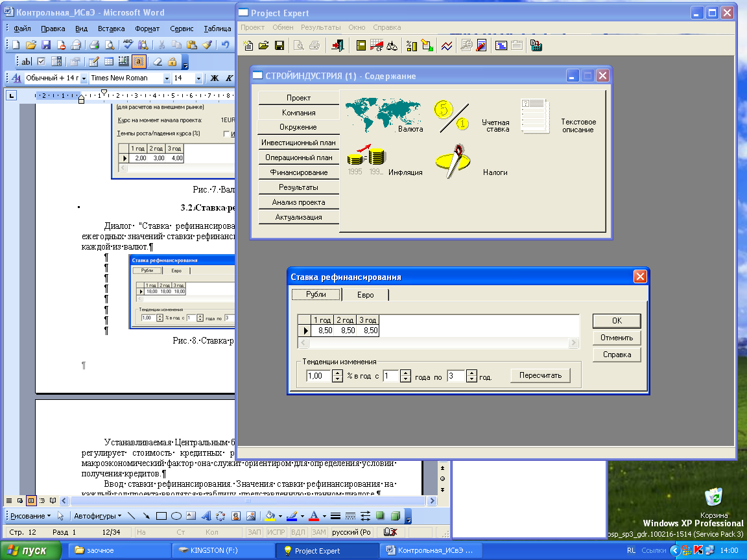Toggle ЗАП macro recording in status bar

pos(254,532)
